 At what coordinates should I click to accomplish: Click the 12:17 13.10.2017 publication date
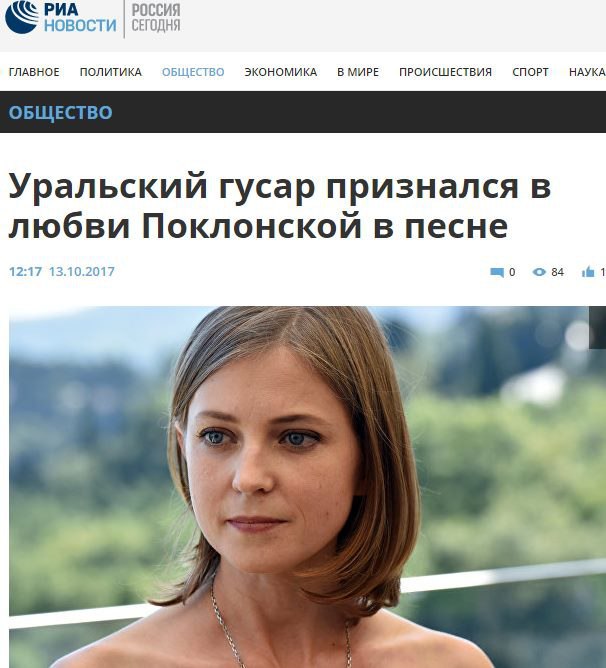point(62,272)
